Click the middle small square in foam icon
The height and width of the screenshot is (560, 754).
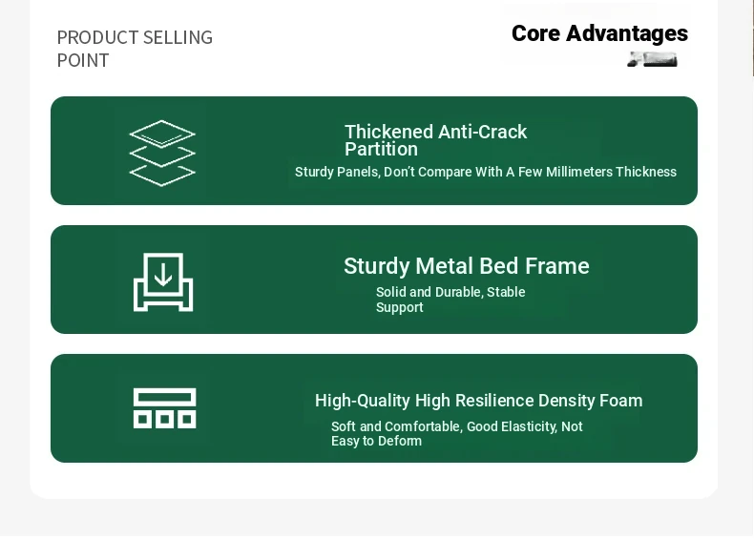[164, 419]
